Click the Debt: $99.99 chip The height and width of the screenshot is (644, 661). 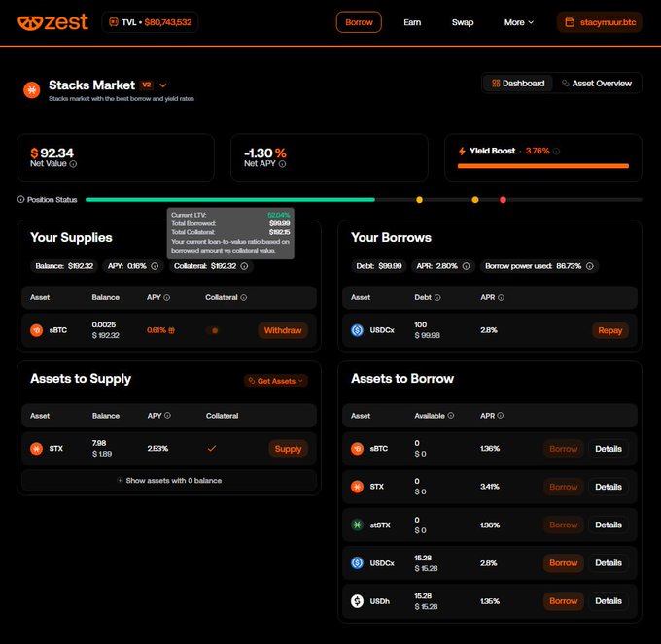(x=378, y=266)
